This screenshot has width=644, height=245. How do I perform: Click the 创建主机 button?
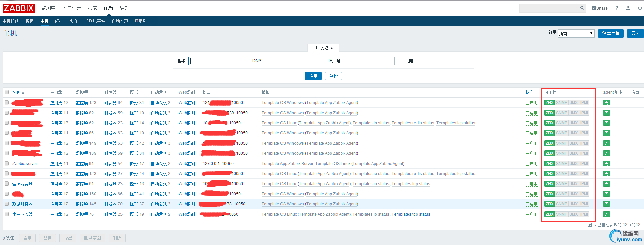coord(611,33)
